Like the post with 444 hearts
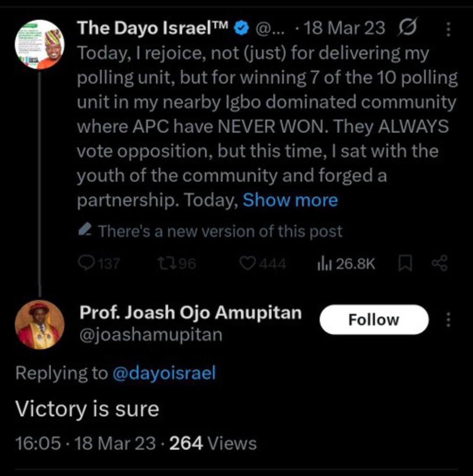Screen dimensions: 473x476 pos(249,263)
